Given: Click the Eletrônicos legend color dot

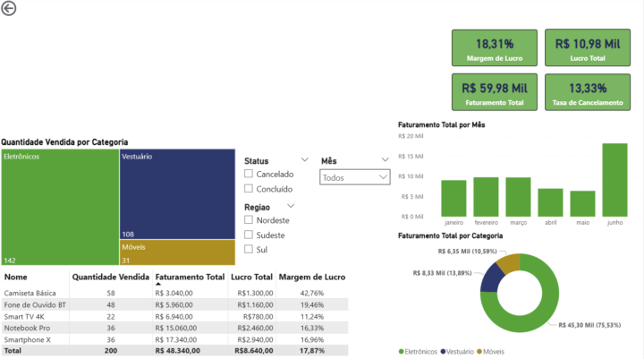Looking at the screenshot, I should point(402,352).
